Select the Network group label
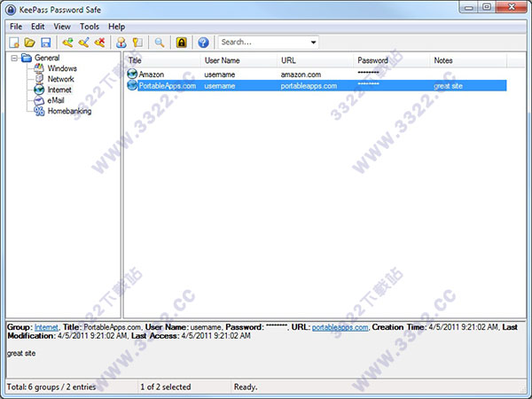This screenshot has height=399, width=532. [x=60, y=79]
